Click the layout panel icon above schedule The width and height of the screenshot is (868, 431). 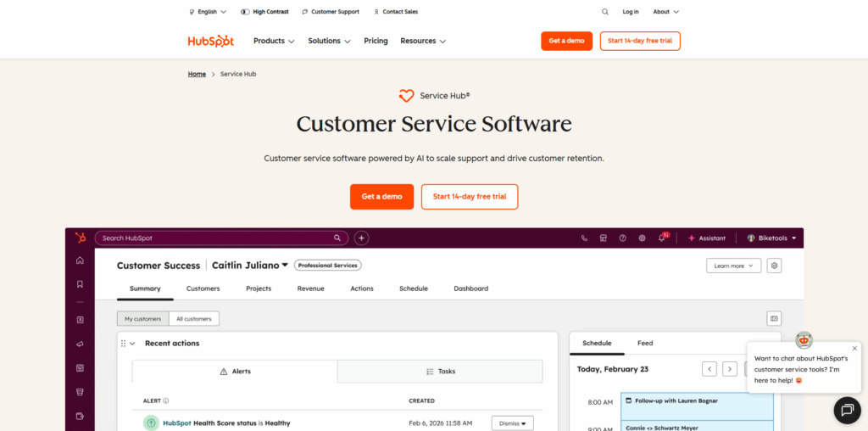pos(774,318)
